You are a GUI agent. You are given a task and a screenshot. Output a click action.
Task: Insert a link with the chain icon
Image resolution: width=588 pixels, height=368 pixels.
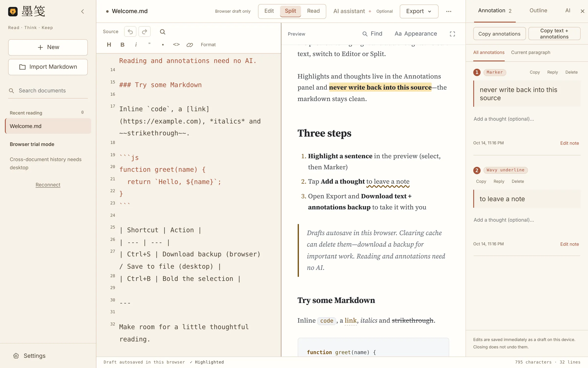point(190,45)
